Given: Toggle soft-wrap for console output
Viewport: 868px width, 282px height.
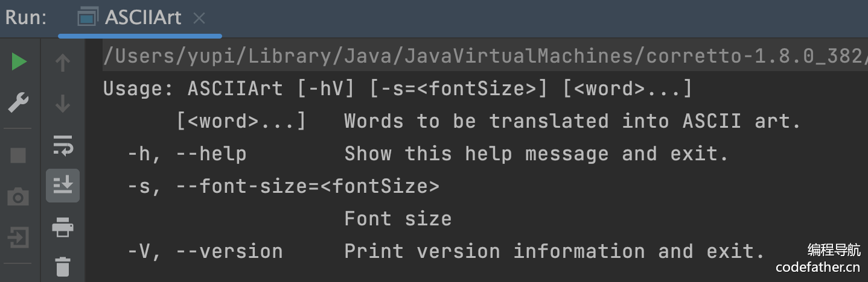Looking at the screenshot, I should [63, 145].
